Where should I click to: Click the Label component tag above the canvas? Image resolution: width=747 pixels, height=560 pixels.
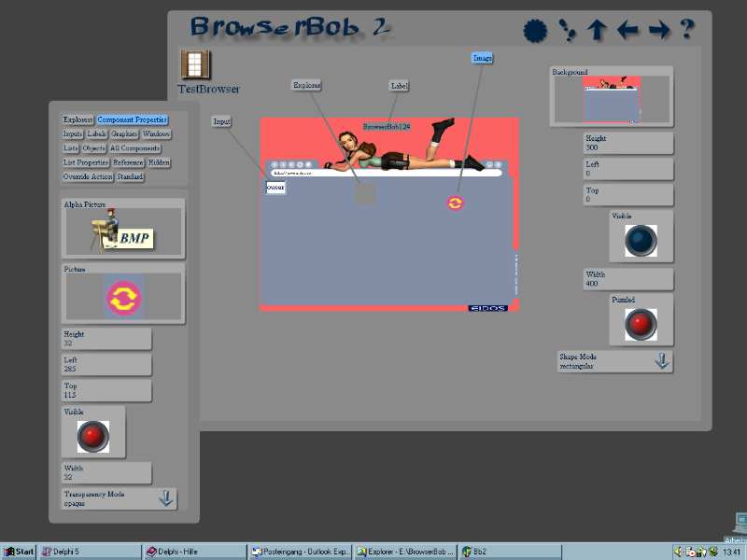coord(400,86)
